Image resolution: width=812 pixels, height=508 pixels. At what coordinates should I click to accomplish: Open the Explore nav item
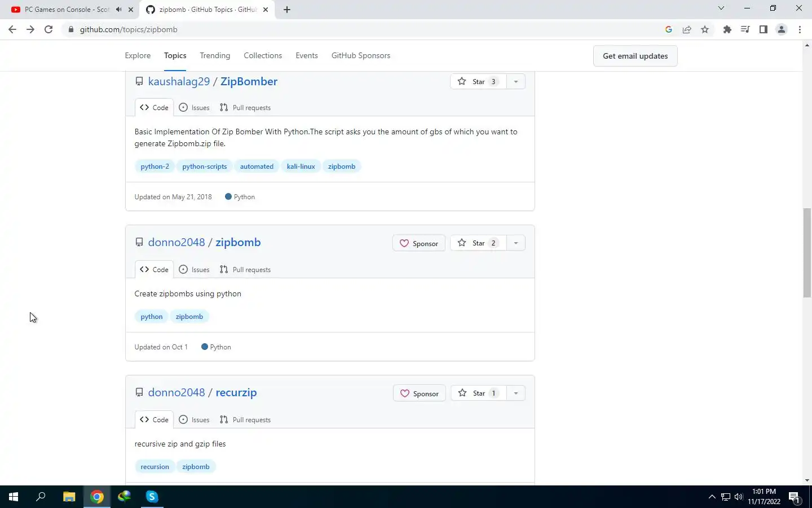pyautogui.click(x=138, y=55)
